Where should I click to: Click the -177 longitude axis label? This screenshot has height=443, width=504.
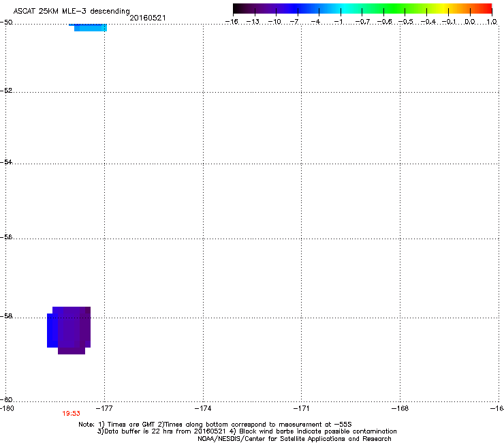click(104, 408)
